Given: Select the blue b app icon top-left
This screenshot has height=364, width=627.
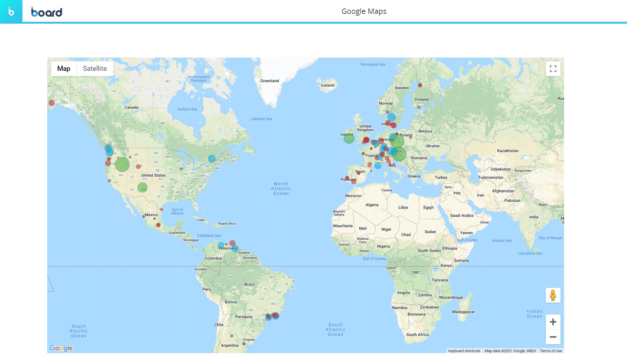Looking at the screenshot, I should point(11,12).
